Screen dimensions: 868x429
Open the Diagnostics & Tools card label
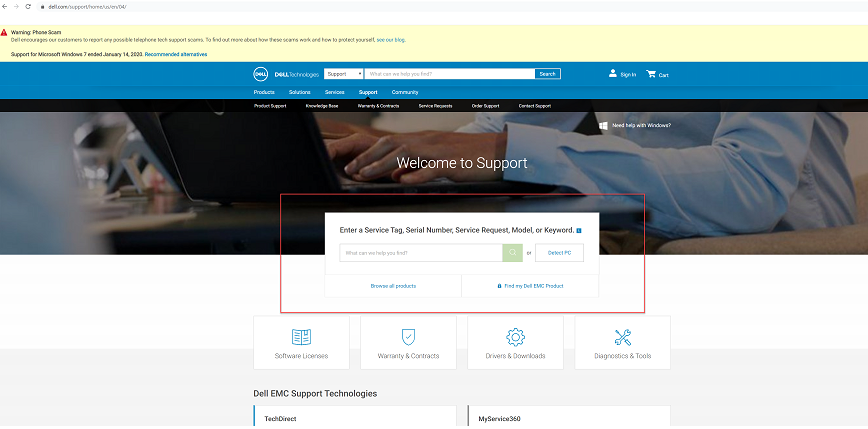[x=623, y=356]
